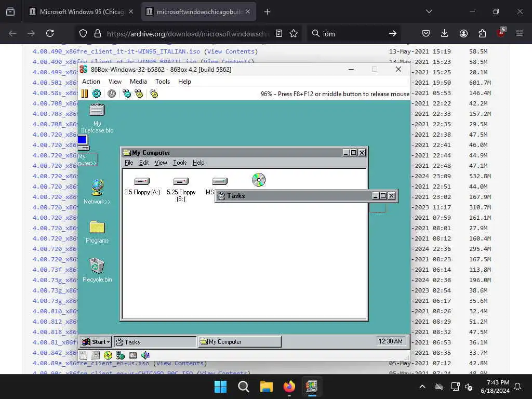Open the Firefox account icon
The width and height of the screenshot is (532, 399).
(x=463, y=33)
